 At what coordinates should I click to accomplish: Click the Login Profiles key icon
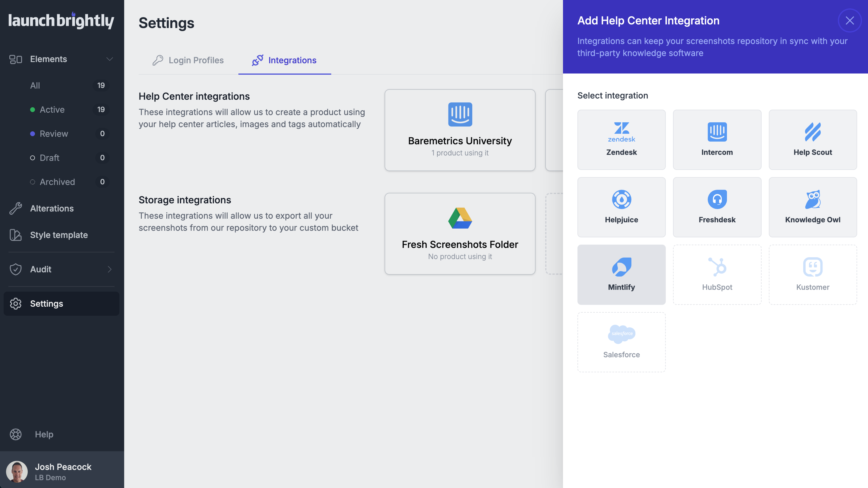(x=158, y=60)
